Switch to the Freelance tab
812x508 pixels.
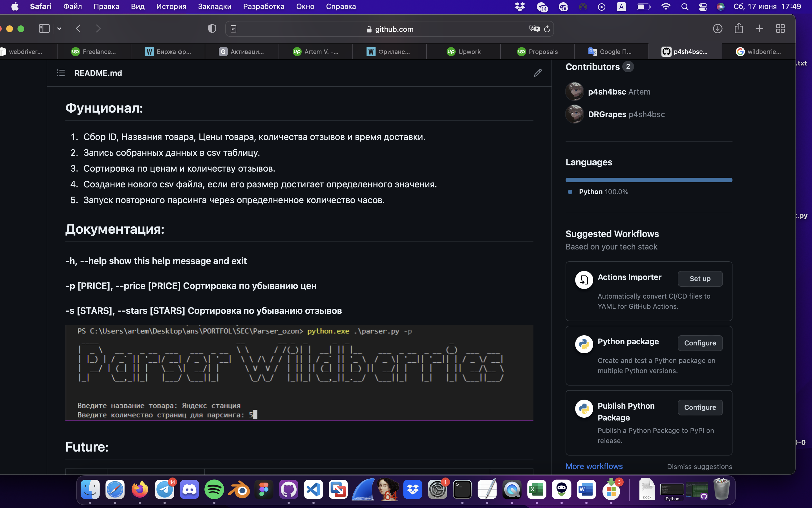(x=94, y=51)
